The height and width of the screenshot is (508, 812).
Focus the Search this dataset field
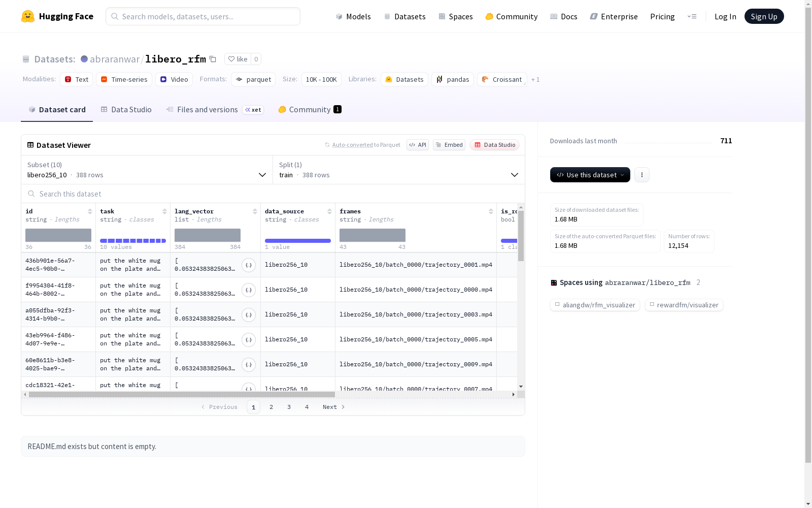[273, 194]
